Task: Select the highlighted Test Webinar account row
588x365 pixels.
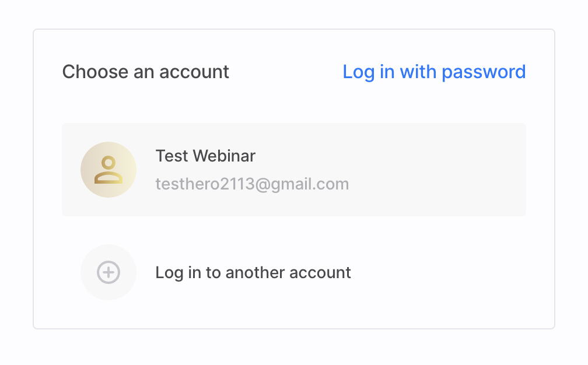Action: point(294,170)
